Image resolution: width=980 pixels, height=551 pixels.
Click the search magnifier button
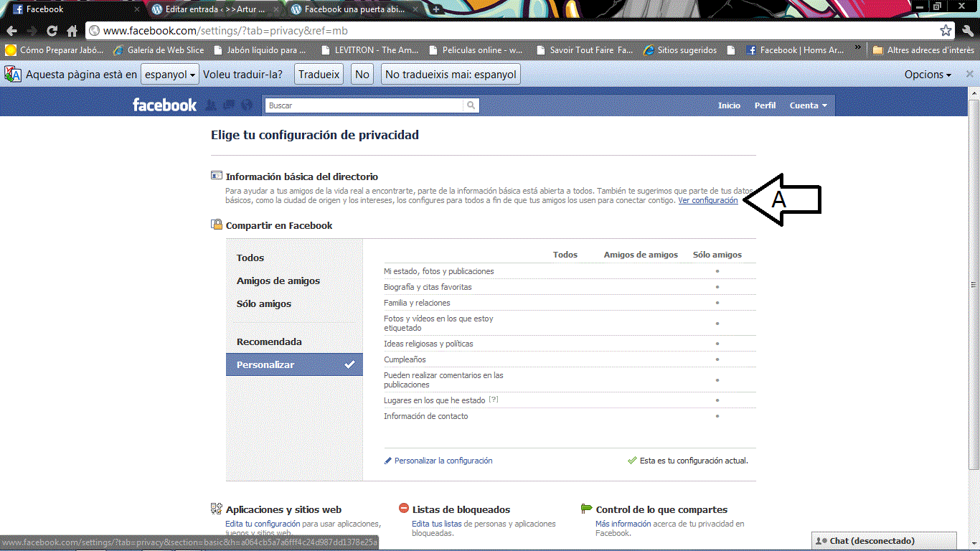point(471,105)
